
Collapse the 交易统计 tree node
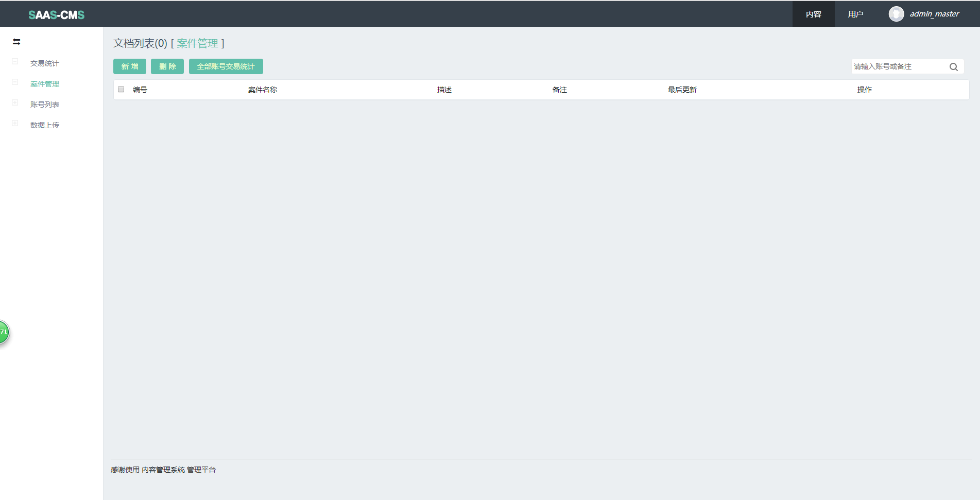[x=15, y=62]
